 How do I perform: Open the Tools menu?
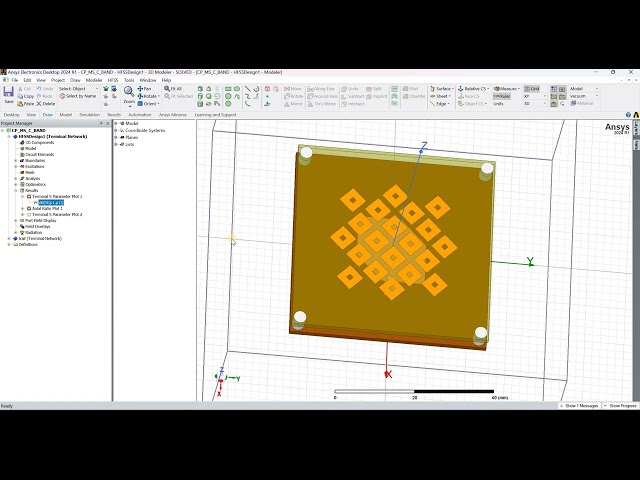point(129,80)
